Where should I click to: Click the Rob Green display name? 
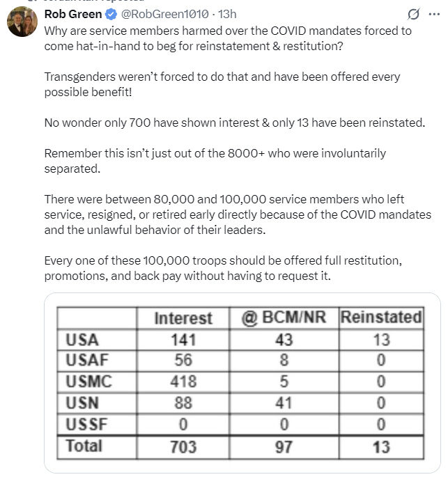click(x=73, y=14)
